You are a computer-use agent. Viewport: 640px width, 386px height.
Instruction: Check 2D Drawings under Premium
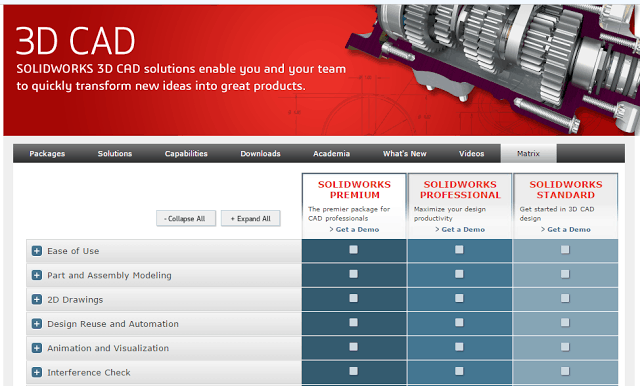(353, 298)
